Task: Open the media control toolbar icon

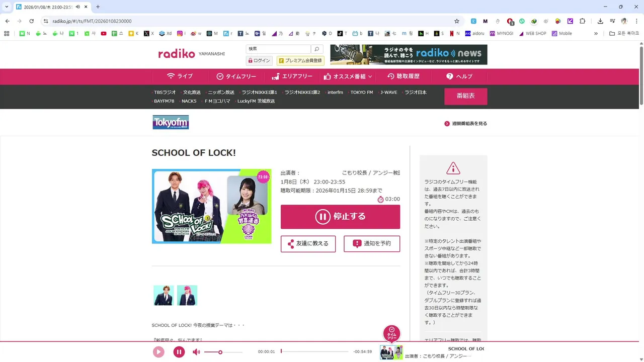Action: tap(612, 21)
